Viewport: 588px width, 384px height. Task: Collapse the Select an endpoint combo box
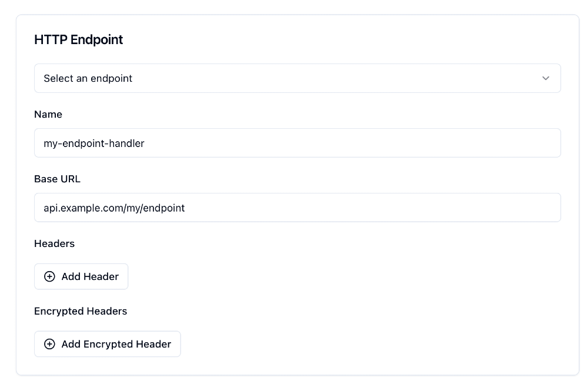(297, 78)
